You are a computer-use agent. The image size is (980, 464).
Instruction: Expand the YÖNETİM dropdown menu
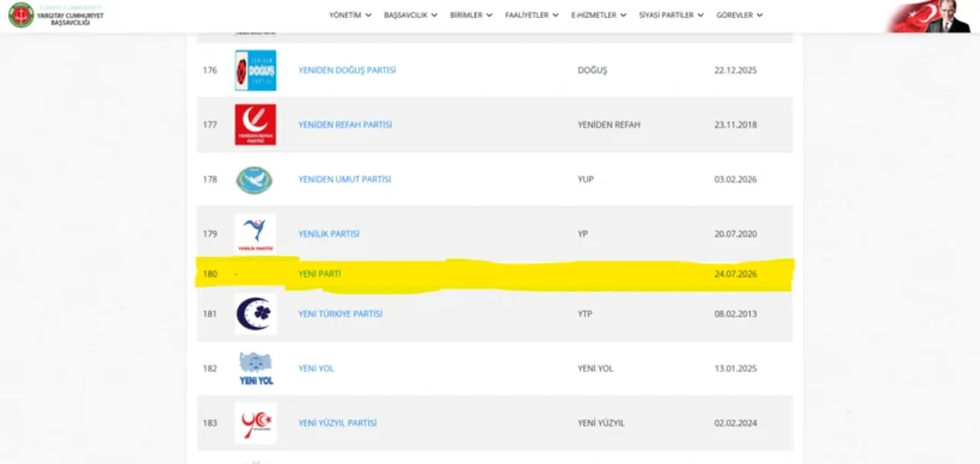pyautogui.click(x=350, y=15)
